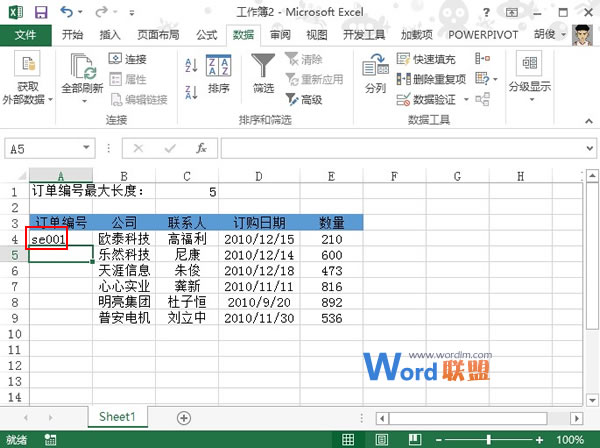This screenshot has height=448, width=600.
Task: Open the POWERPIVOT tab
Action: [x=483, y=35]
